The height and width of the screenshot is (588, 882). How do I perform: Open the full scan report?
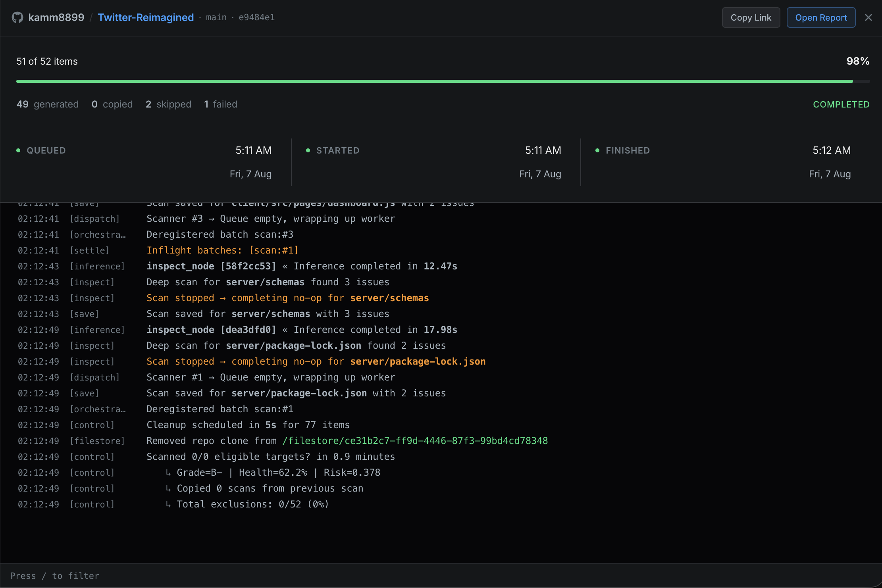pyautogui.click(x=821, y=17)
